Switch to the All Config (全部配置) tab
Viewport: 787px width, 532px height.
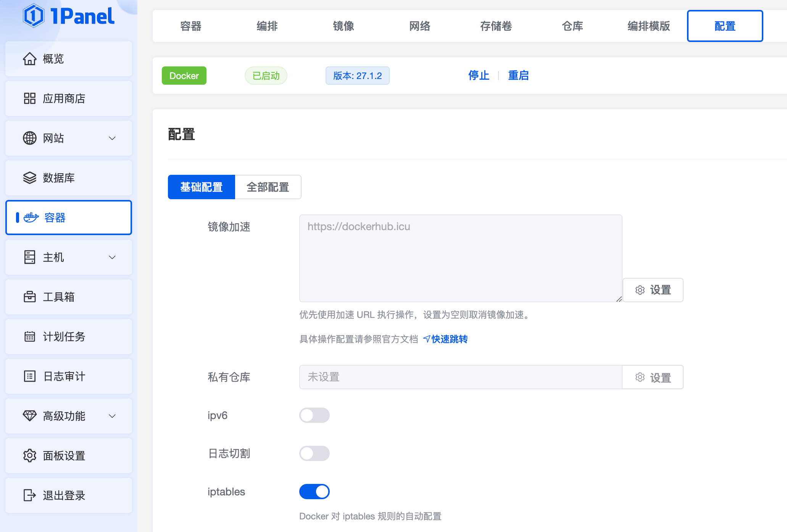268,187
